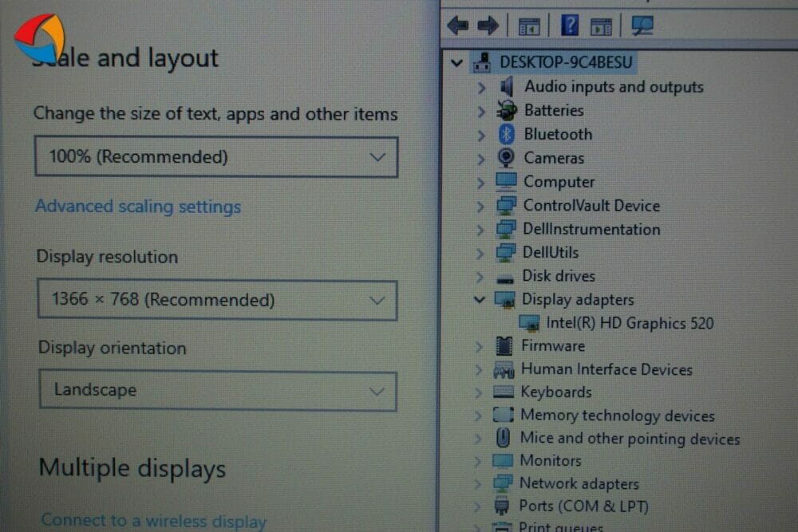Click the speaker icon beside Audio inputs and outputs
This screenshot has height=532, width=798.
[x=507, y=86]
